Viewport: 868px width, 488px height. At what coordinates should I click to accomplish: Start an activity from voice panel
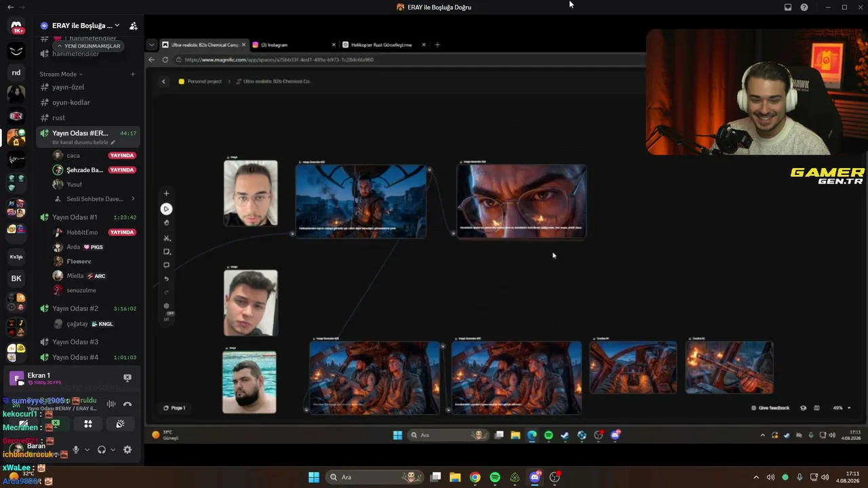point(87,424)
